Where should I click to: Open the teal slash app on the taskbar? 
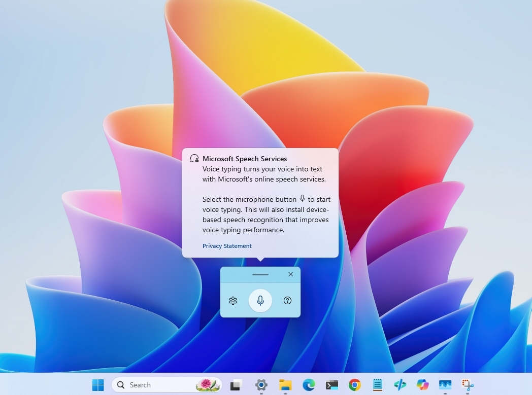pyautogui.click(x=400, y=385)
